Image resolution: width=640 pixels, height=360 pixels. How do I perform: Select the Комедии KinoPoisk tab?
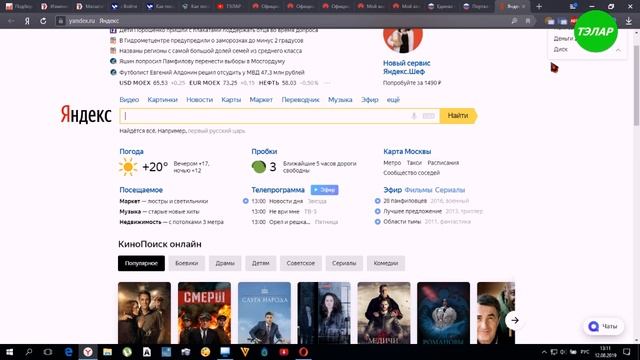tap(386, 263)
